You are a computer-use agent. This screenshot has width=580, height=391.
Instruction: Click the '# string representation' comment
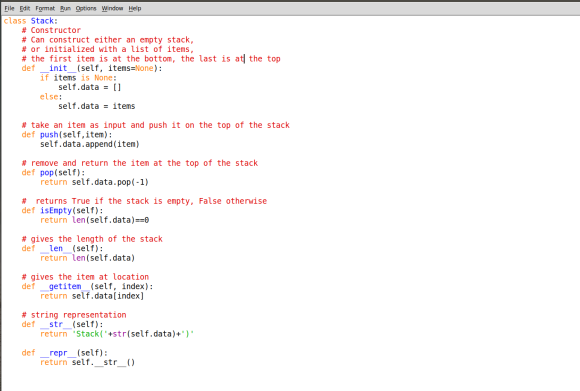[x=74, y=315]
